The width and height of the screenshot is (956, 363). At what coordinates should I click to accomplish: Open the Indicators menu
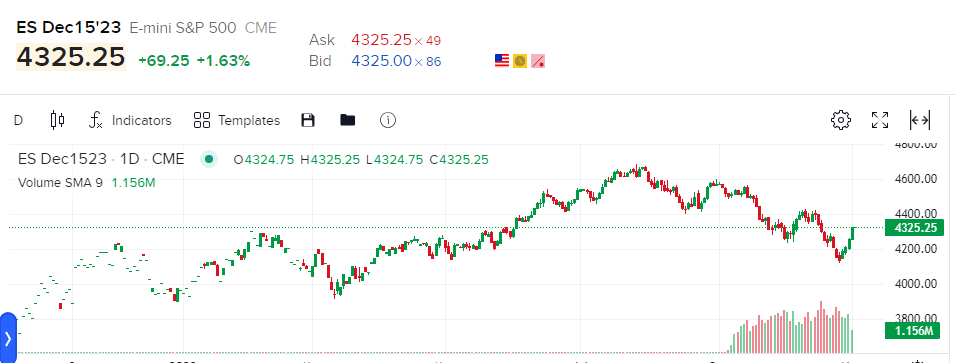130,120
